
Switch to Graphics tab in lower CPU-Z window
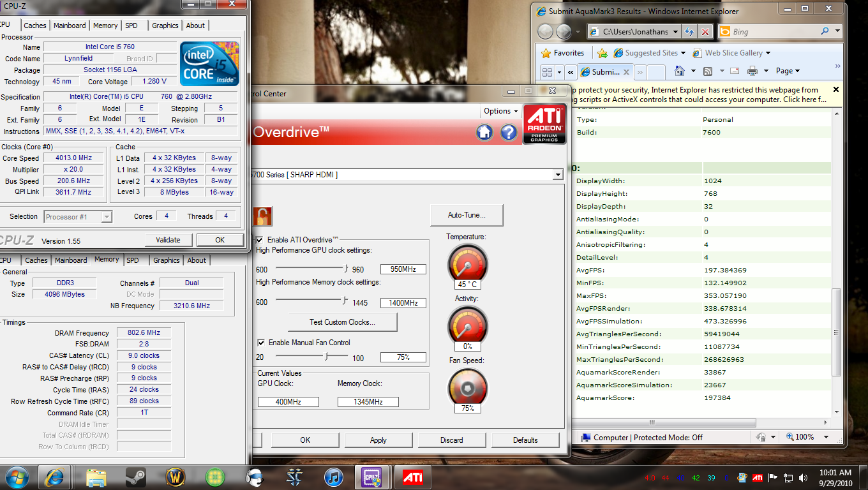pyautogui.click(x=166, y=260)
